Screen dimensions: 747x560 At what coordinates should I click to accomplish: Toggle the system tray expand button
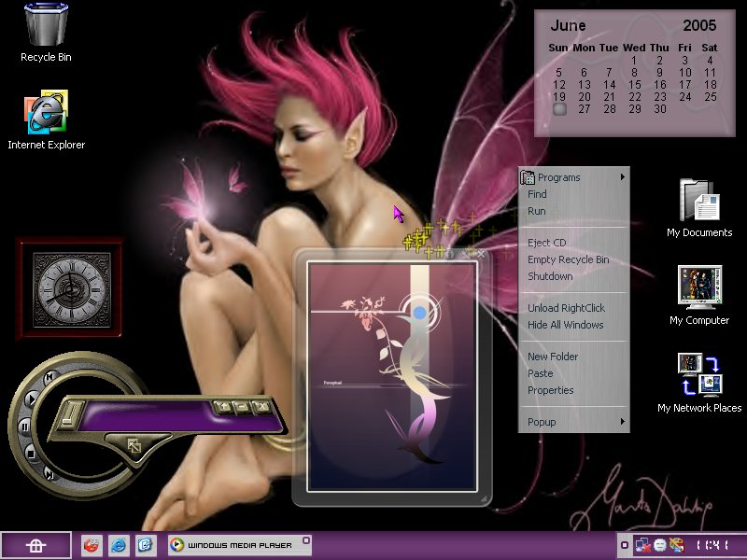(x=625, y=545)
